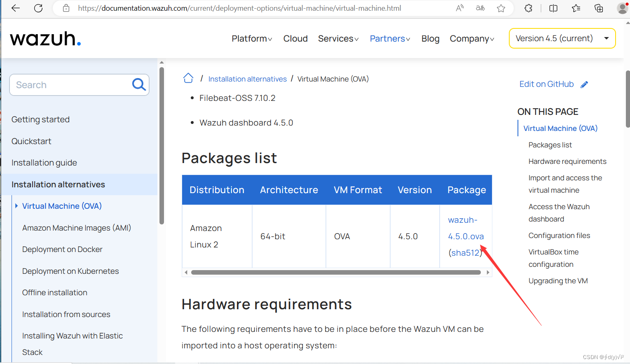The width and height of the screenshot is (630, 364).
Task: Jump to Access the Wazuh dashboard section
Action: tap(559, 213)
